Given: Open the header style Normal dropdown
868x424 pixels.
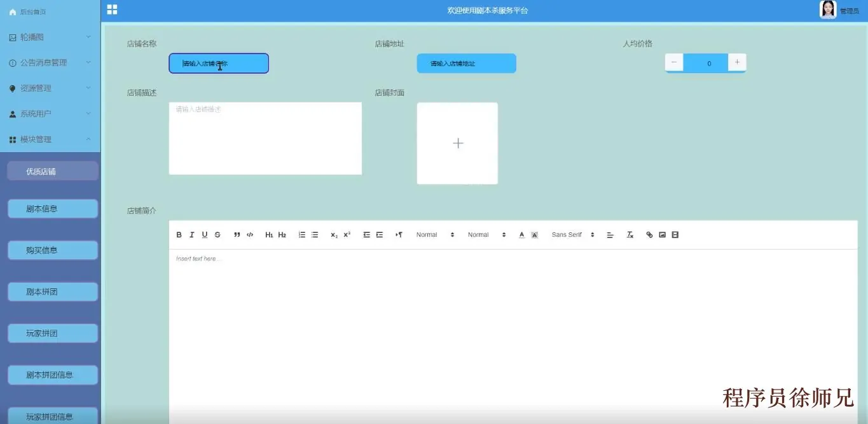Looking at the screenshot, I should point(486,235).
